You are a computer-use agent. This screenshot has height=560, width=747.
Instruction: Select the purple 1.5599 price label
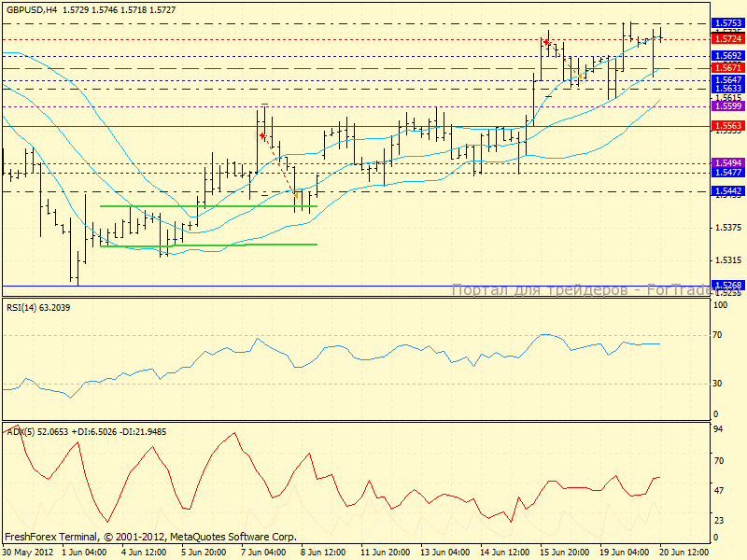click(727, 107)
